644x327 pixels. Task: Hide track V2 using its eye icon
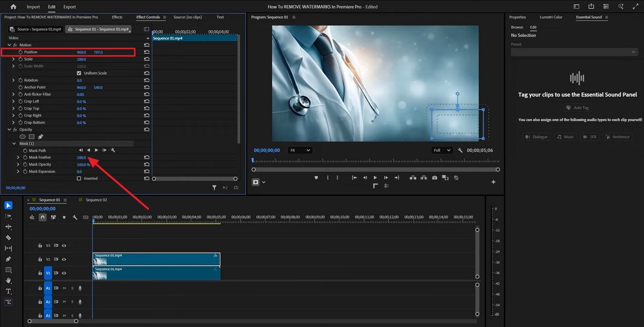pyautogui.click(x=64, y=259)
